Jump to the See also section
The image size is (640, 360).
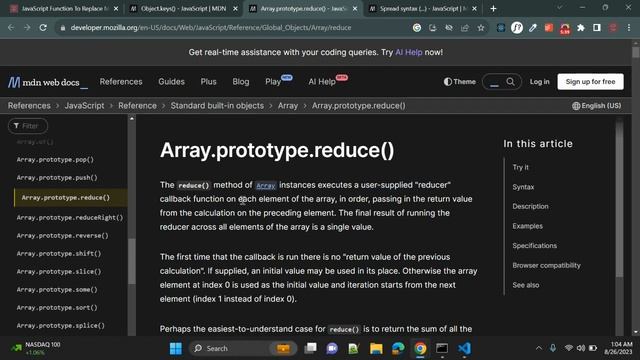point(526,285)
